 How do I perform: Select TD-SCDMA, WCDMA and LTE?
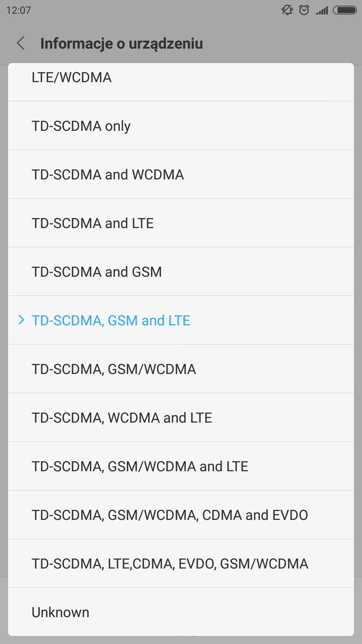click(x=122, y=418)
